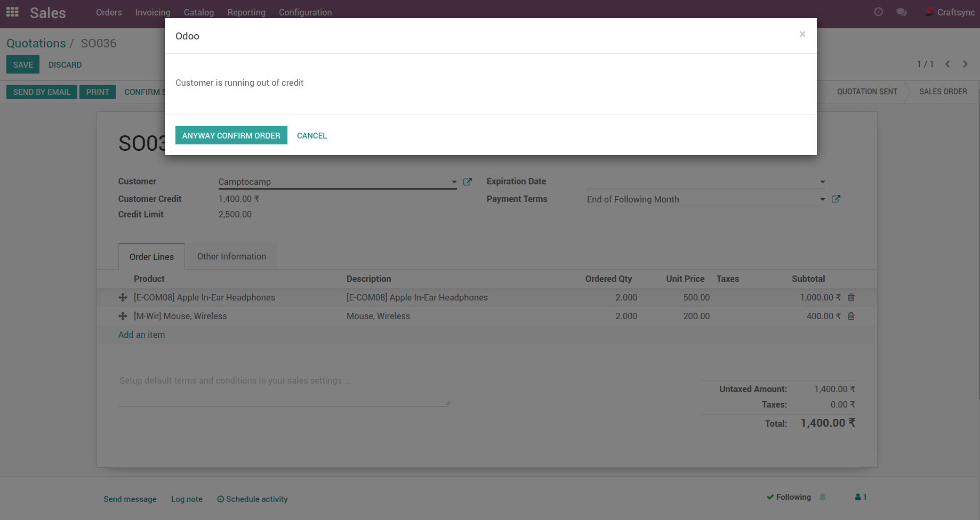Open Camptocamp customer external link icon

468,182
